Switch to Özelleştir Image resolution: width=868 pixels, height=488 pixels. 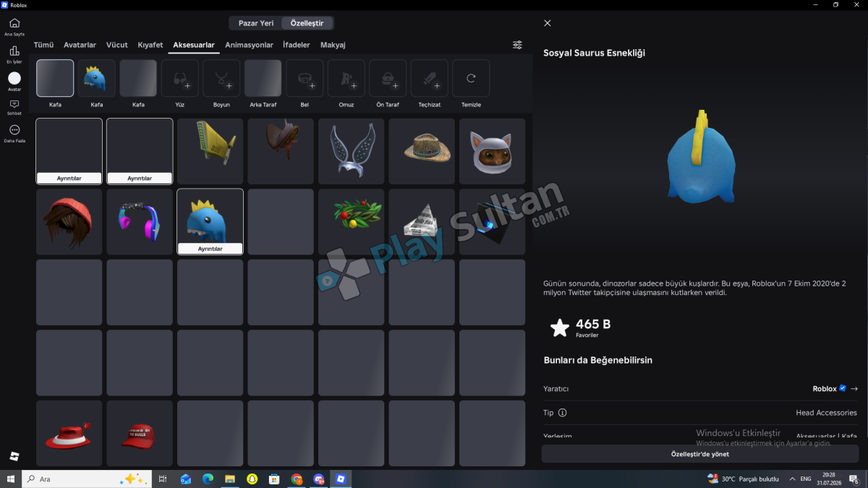[x=307, y=23]
